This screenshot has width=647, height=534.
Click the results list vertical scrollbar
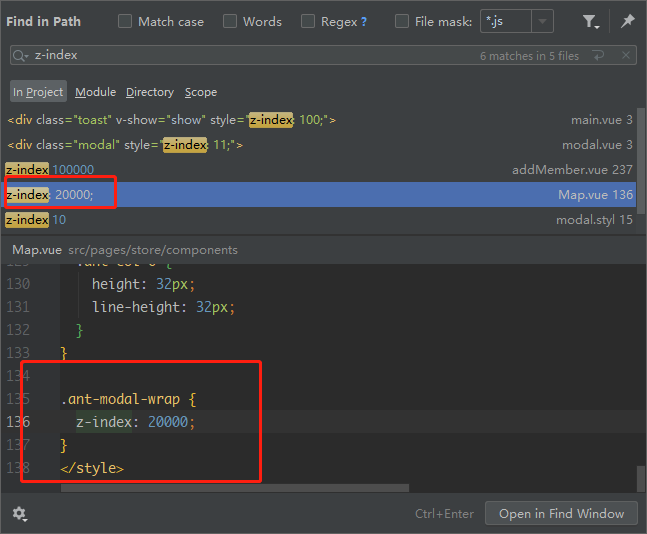(641, 161)
